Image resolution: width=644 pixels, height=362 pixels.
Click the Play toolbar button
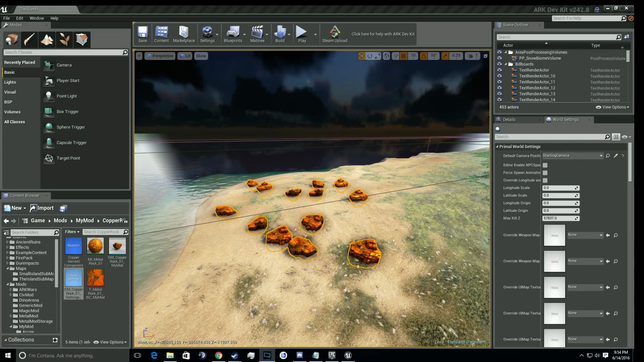coord(302,34)
